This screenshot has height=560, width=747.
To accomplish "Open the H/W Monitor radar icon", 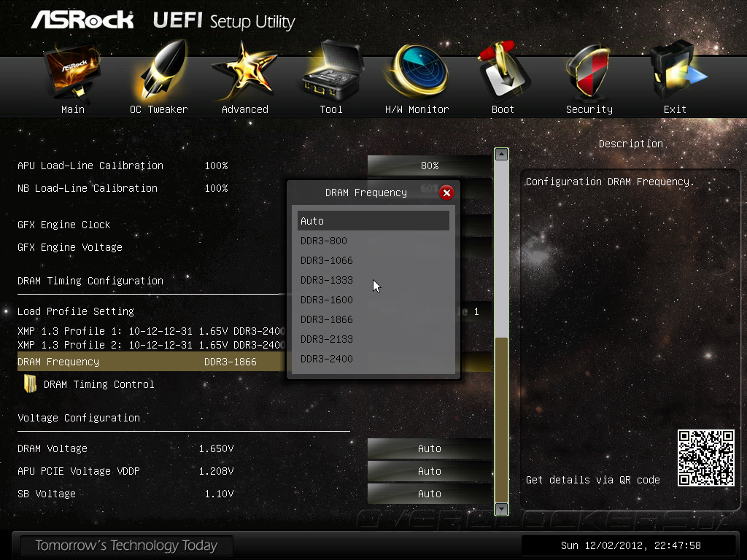I will point(417,71).
